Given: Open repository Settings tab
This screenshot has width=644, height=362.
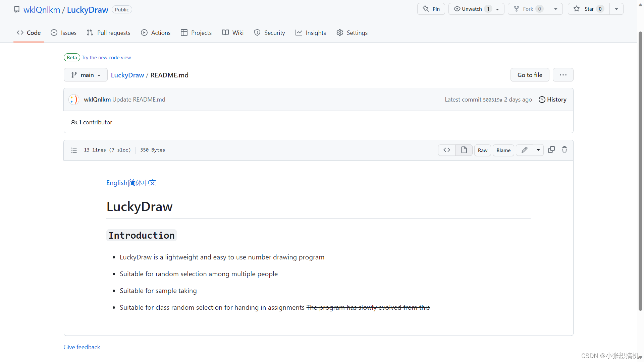Looking at the screenshot, I should (x=352, y=33).
